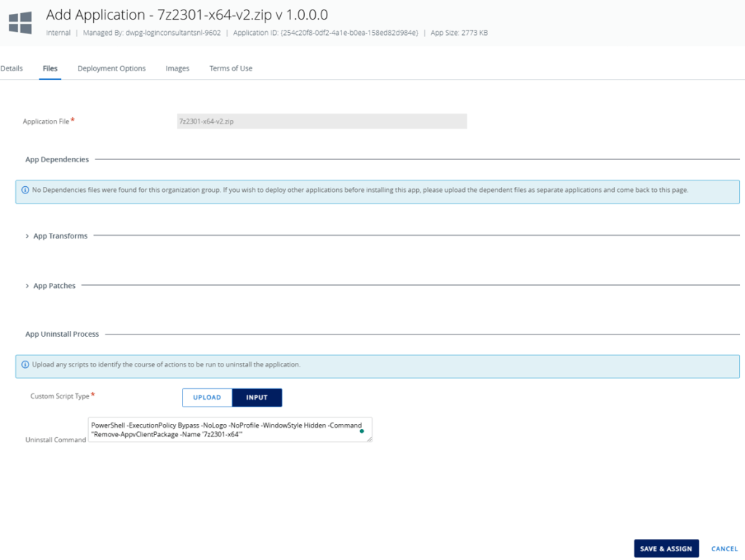745x560 pixels.
Task: Expand the App Patches section
Action: pos(51,286)
